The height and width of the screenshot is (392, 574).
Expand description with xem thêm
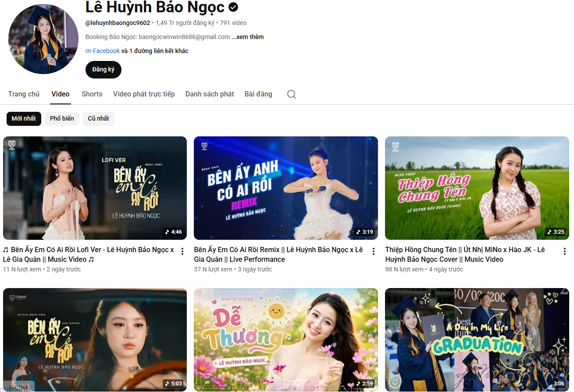click(248, 37)
